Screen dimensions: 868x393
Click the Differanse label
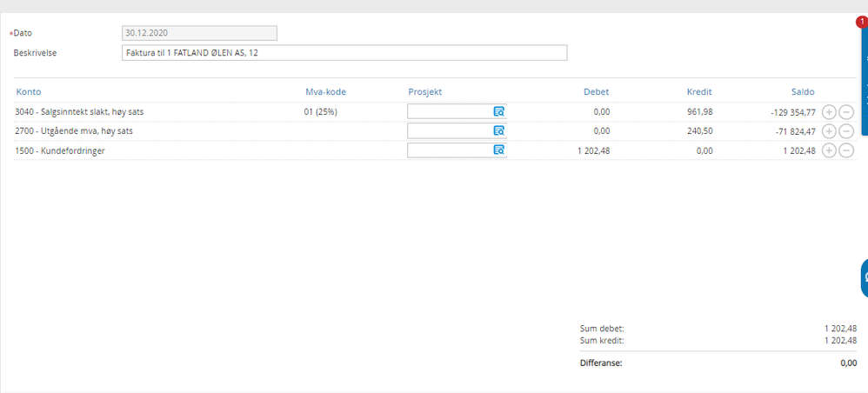point(601,363)
